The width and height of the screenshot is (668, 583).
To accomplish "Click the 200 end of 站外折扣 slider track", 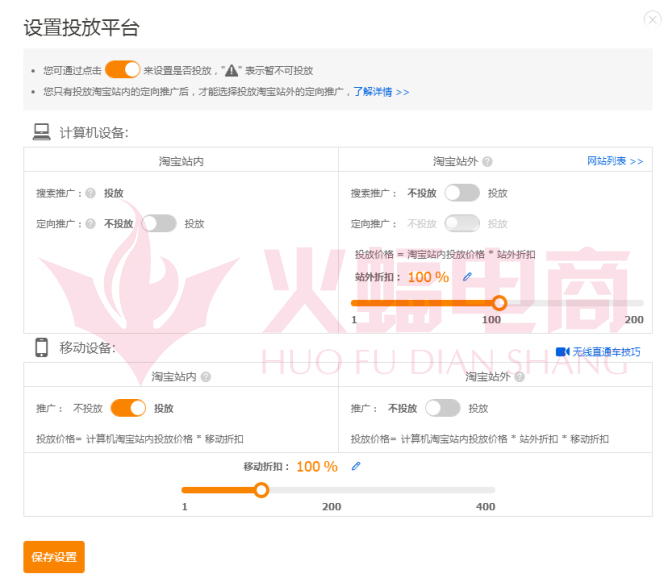I will (641, 303).
